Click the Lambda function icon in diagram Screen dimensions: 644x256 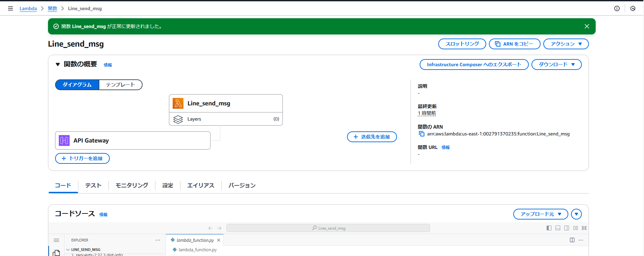[178, 103]
